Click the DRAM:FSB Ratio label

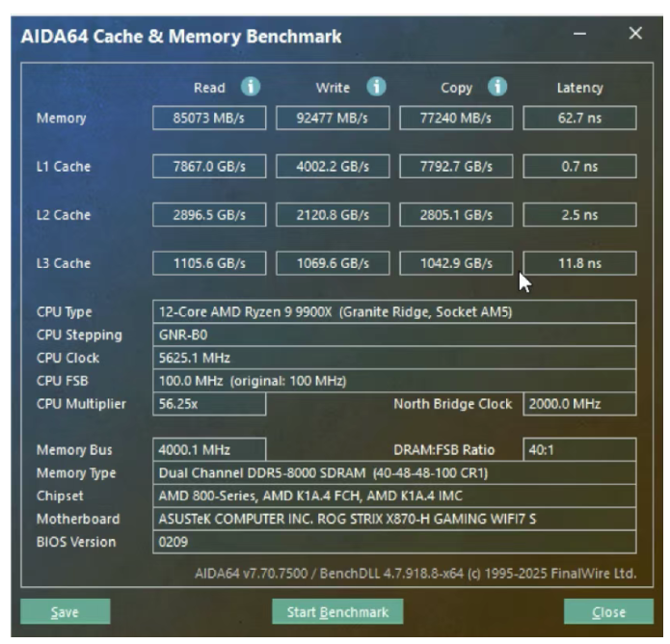443,449
